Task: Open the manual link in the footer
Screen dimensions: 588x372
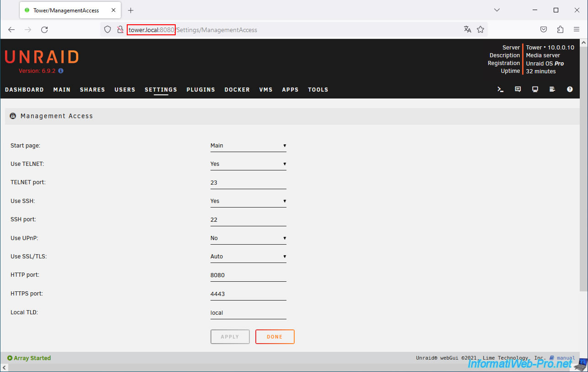Action: (566, 358)
